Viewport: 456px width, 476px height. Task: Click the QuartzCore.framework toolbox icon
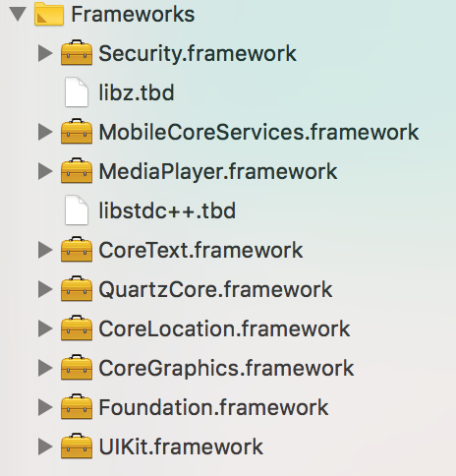(x=77, y=289)
